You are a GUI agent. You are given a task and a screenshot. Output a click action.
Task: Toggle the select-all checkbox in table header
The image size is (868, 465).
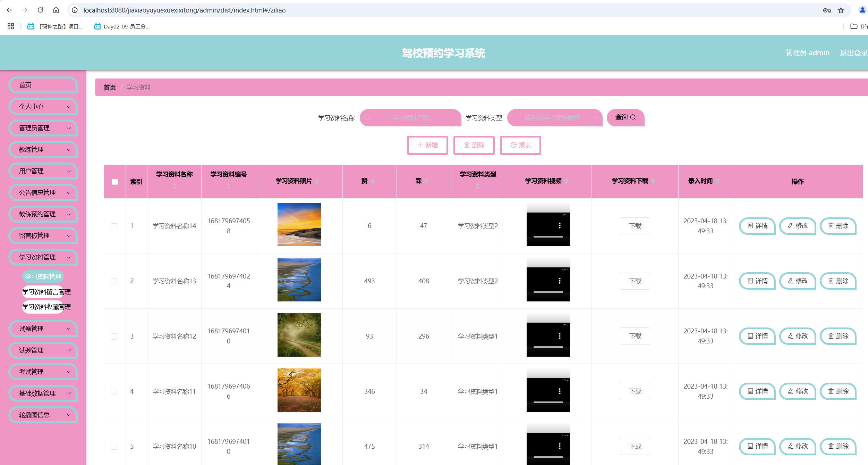[115, 182]
